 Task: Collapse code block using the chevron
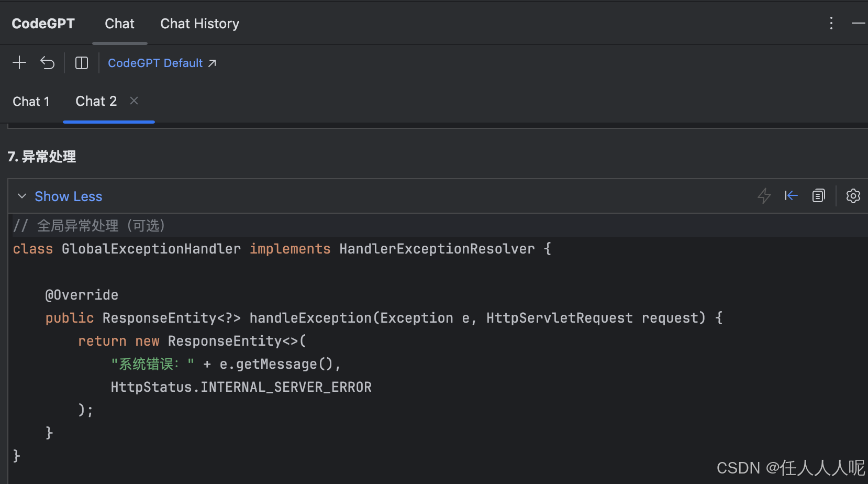coord(22,196)
